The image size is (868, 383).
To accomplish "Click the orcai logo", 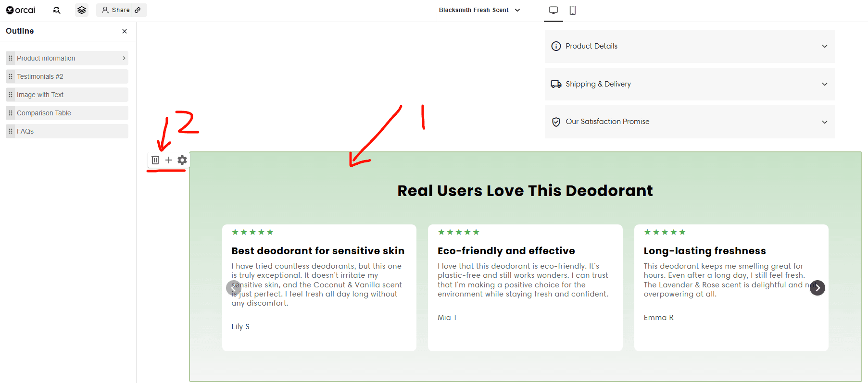I will pos(20,10).
